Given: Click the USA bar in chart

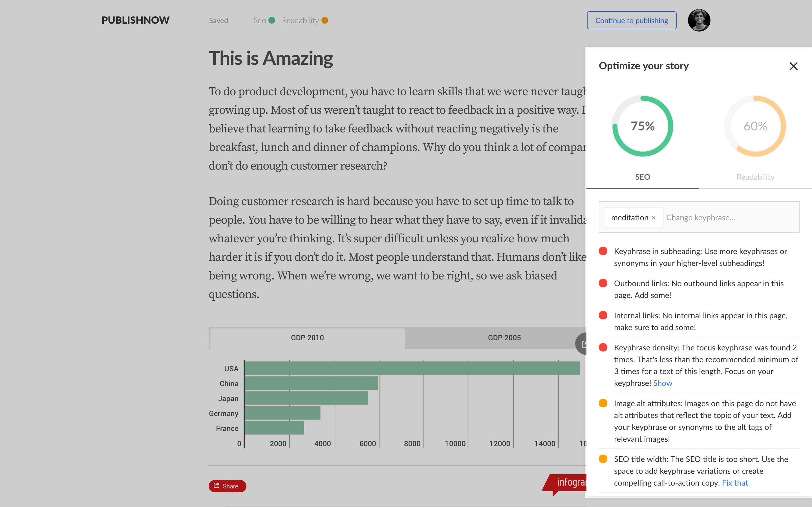Looking at the screenshot, I should (412, 368).
